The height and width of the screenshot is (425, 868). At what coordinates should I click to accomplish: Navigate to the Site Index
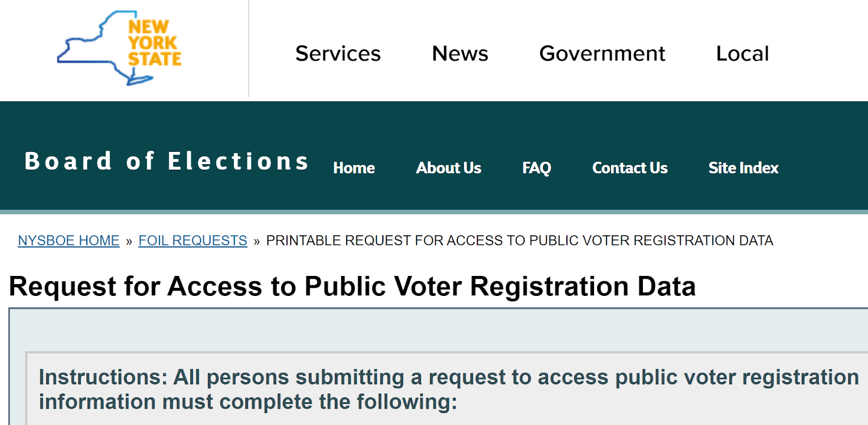tap(743, 168)
